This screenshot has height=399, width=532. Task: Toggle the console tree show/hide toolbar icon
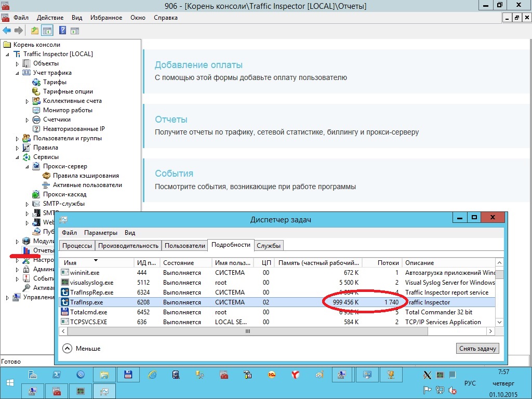coord(47,31)
